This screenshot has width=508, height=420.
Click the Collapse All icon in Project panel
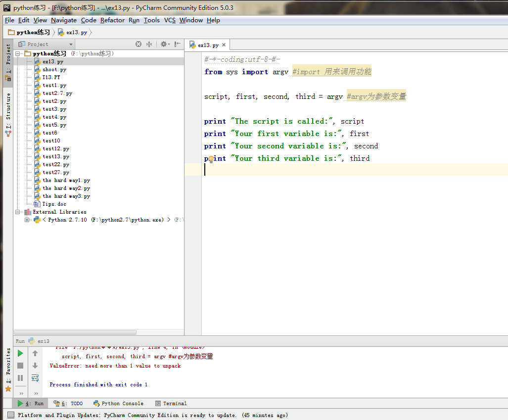tap(149, 44)
